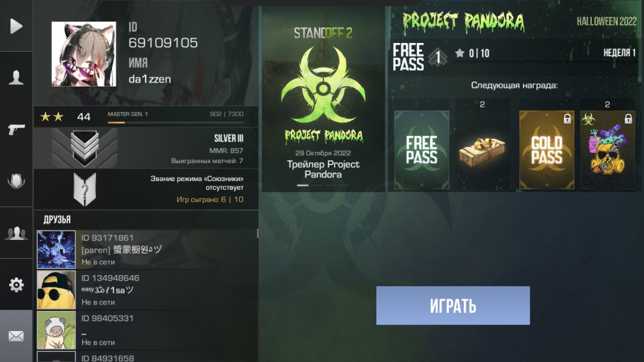Open the mail envelope sidebar icon
The image size is (644, 362).
(16, 336)
